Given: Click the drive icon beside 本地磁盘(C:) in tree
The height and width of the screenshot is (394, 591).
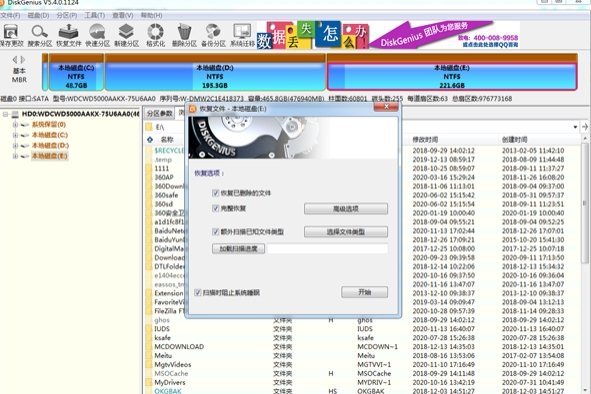Looking at the screenshot, I should click(x=25, y=135).
